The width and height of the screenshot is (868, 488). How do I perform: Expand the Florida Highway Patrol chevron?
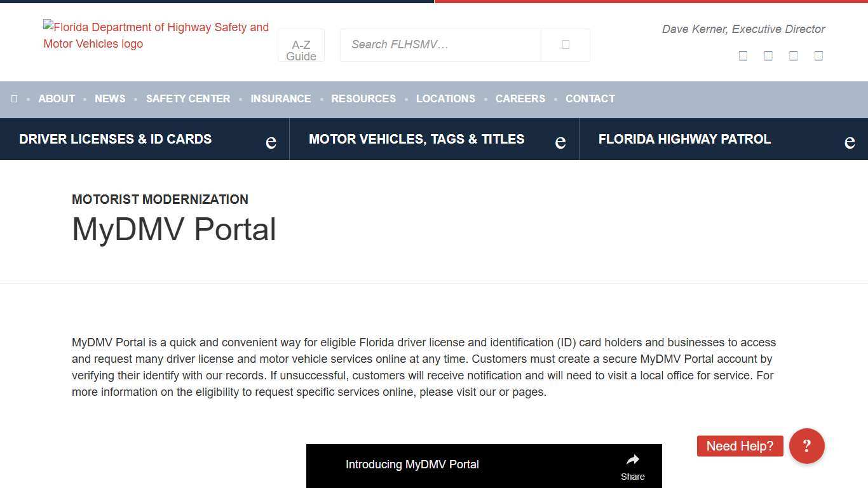[850, 141]
